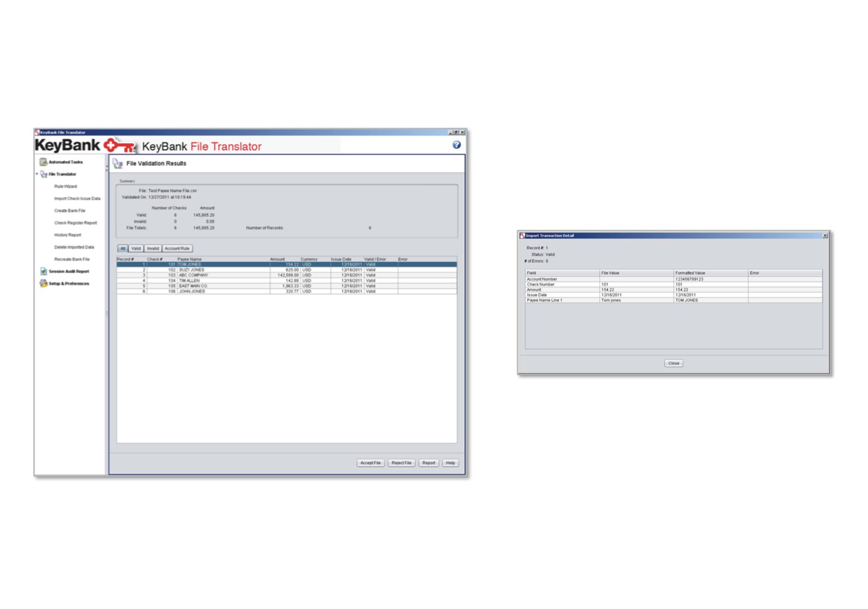
Task: Click the Accept File button
Action: click(x=371, y=463)
